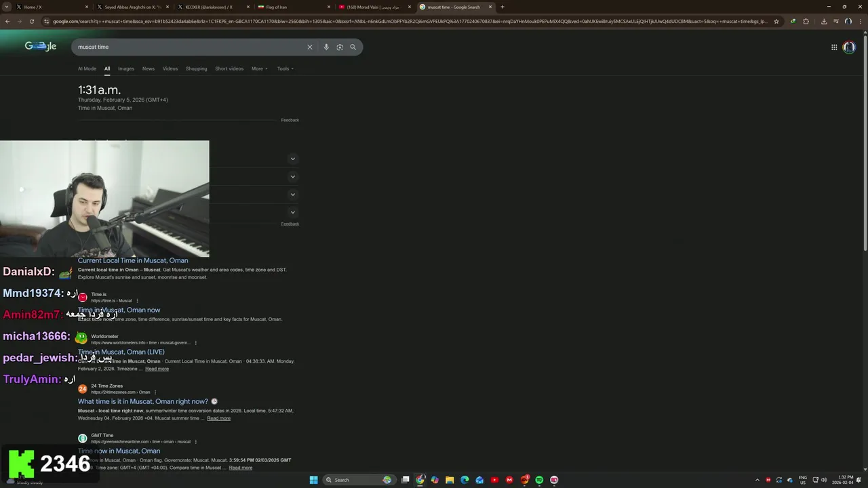Switch to News results
Screen dimensions: 868x488
[x=149, y=68]
